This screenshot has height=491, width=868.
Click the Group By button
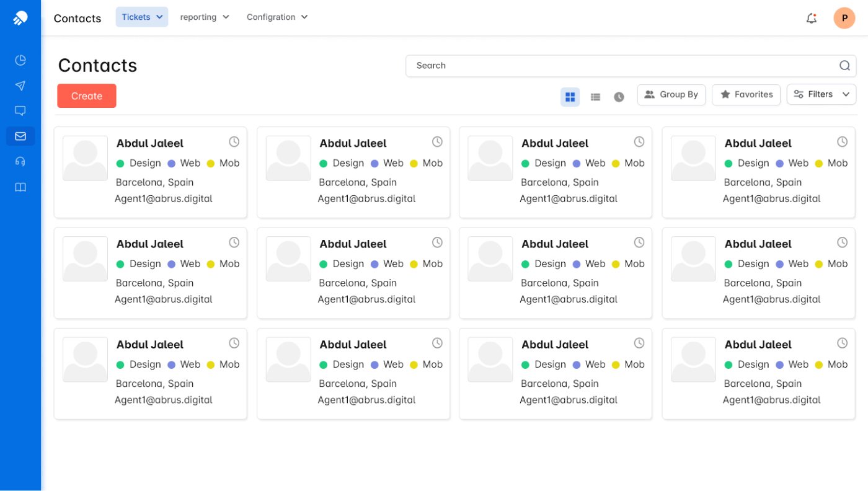[671, 95]
